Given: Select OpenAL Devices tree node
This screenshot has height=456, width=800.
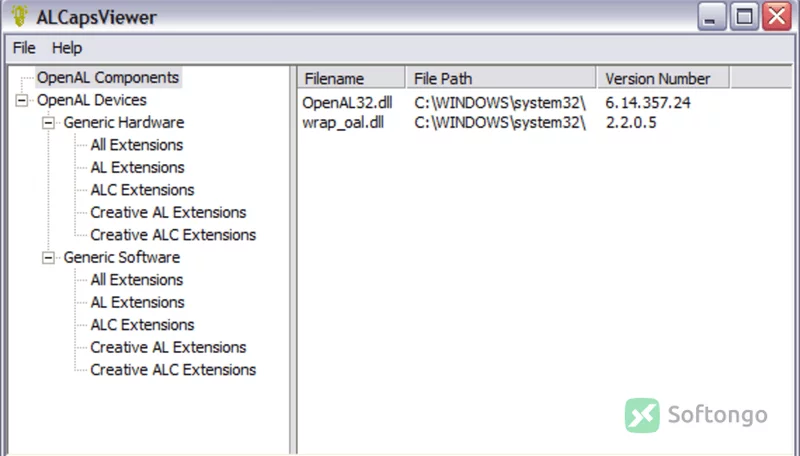Looking at the screenshot, I should click(x=92, y=100).
